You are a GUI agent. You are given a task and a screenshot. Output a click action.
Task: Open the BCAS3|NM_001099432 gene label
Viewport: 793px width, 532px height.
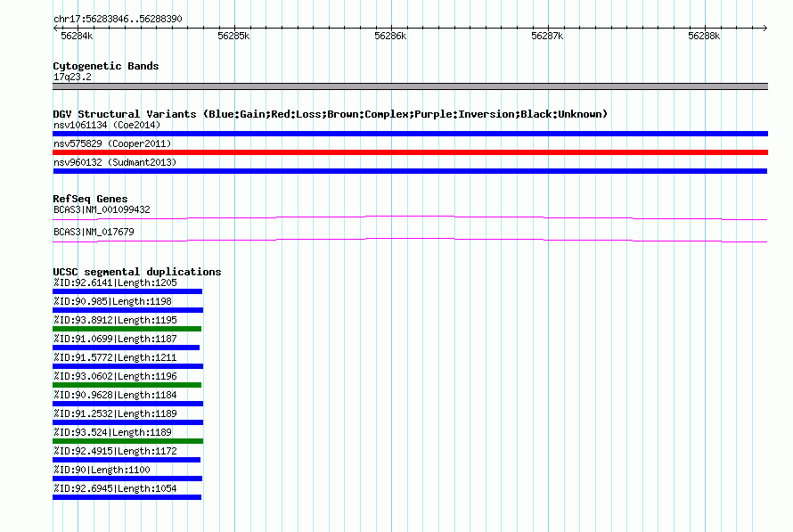(102, 209)
